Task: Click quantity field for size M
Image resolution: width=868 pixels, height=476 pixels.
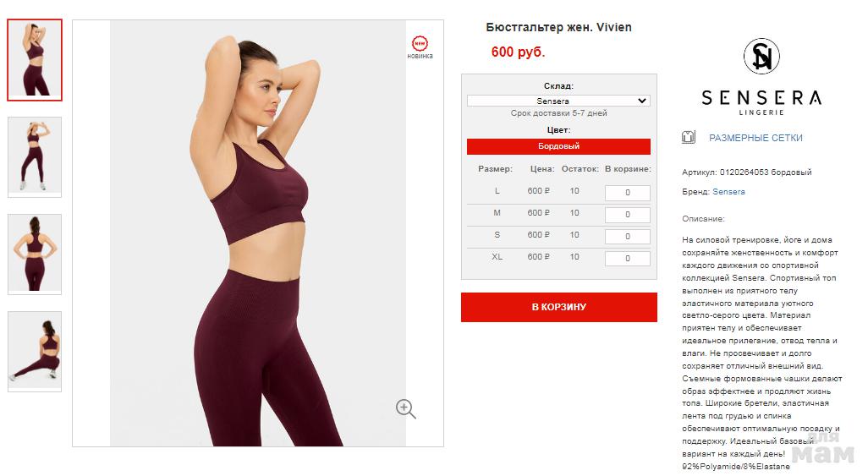Action: click(627, 215)
